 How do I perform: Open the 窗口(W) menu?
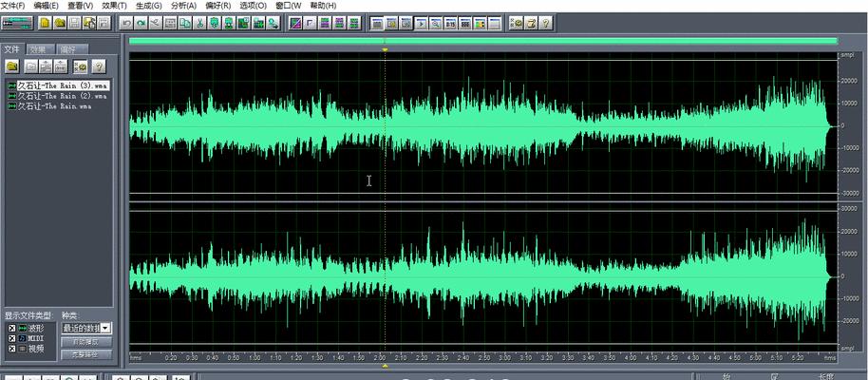(x=289, y=6)
